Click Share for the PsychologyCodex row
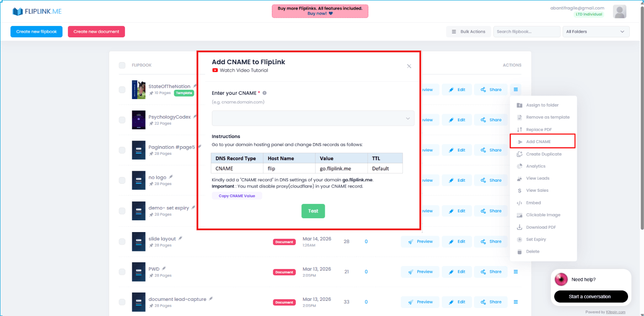The height and width of the screenshot is (316, 644). coord(491,120)
